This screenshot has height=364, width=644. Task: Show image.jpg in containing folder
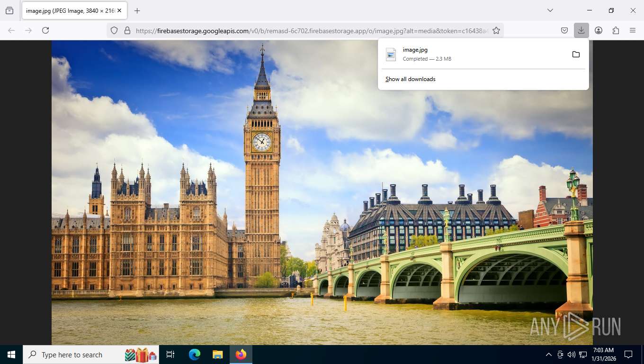[x=576, y=55]
